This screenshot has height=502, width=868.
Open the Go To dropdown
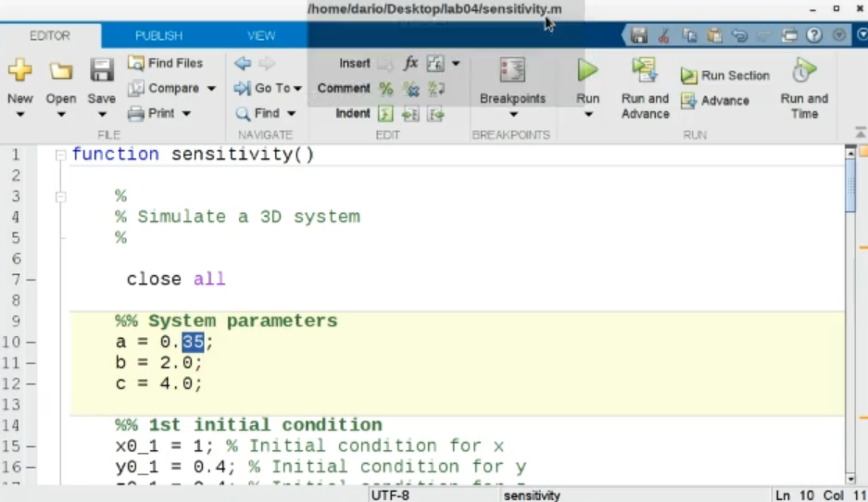297,89
